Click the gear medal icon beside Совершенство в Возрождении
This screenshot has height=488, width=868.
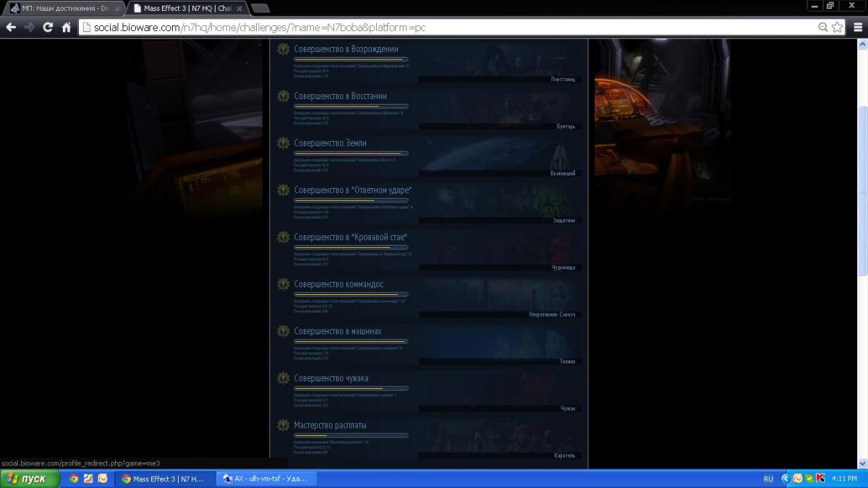[284, 50]
